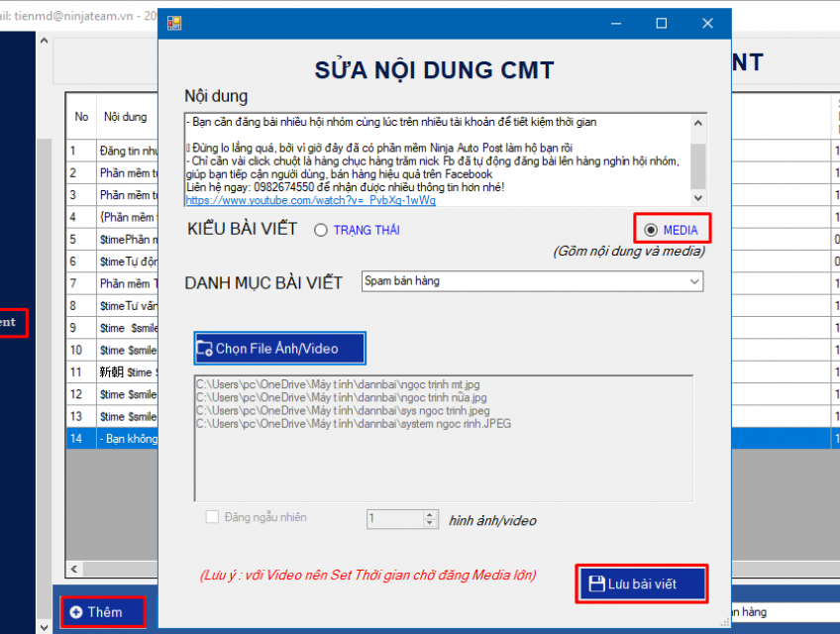
Task: Click the down arrow of the Nội dung scrollbar
Action: point(699,194)
